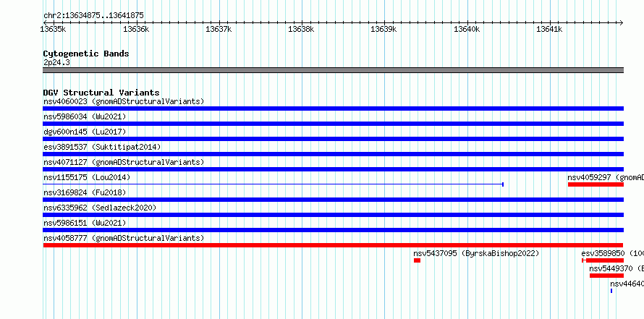Click the 13641k ruler tick label

point(549,29)
